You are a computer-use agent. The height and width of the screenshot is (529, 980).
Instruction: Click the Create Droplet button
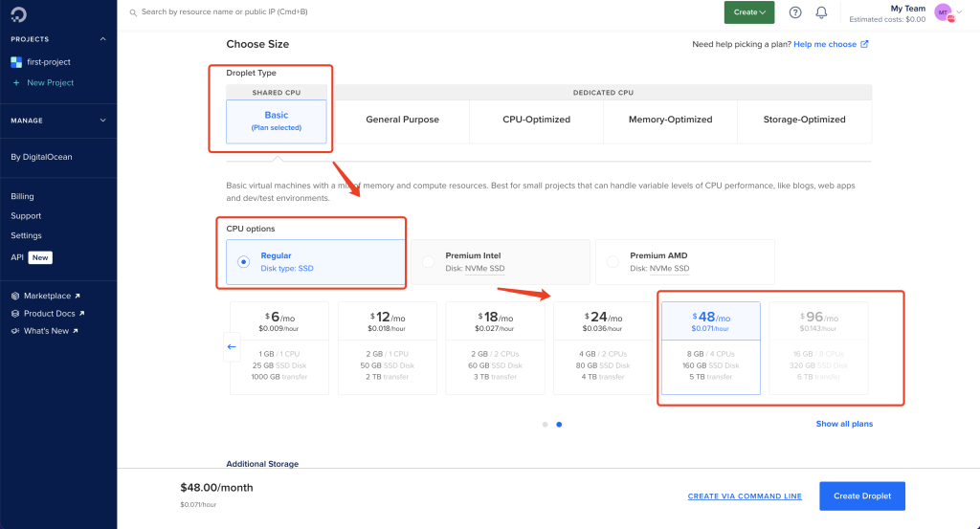(x=862, y=496)
